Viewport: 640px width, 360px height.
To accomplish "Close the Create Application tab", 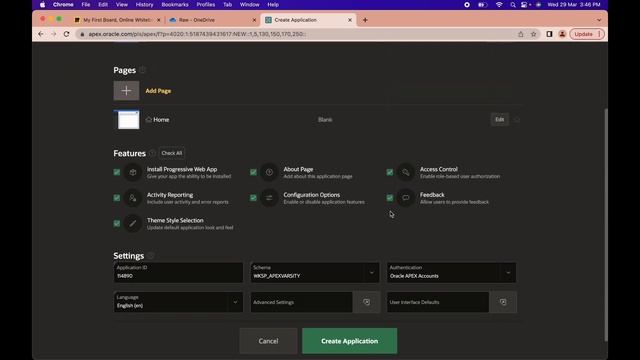I will (x=350, y=20).
